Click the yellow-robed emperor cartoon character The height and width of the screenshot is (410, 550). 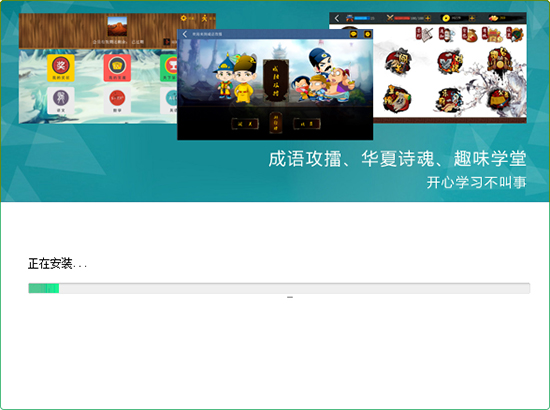tap(243, 79)
